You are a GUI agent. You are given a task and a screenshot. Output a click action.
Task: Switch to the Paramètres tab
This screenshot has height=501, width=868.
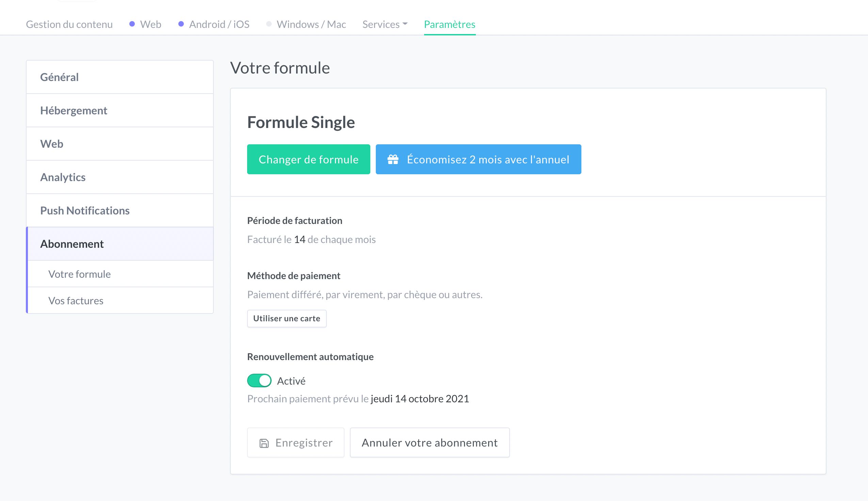pyautogui.click(x=450, y=24)
